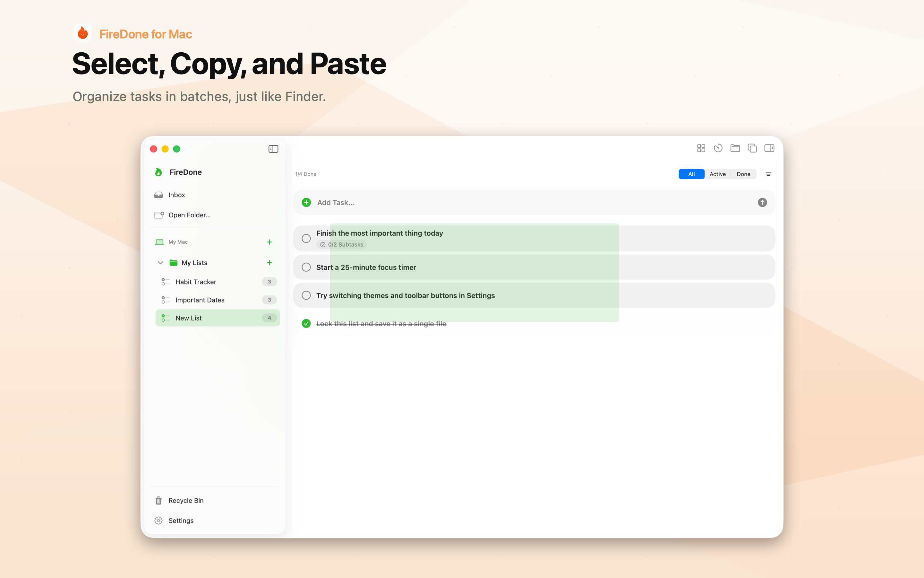Click the green plus icon beside Add Task
This screenshot has width=924, height=578.
[x=306, y=203]
